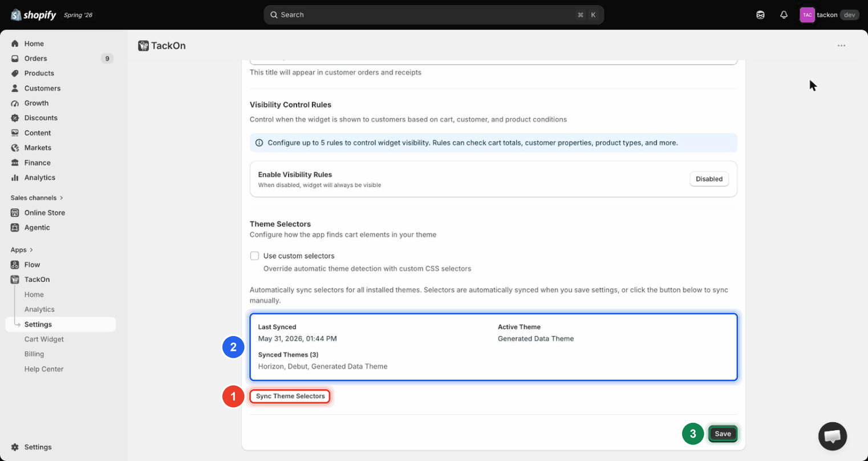The width and height of the screenshot is (868, 461).
Task: Open Products in the sidebar
Action: pyautogui.click(x=39, y=73)
